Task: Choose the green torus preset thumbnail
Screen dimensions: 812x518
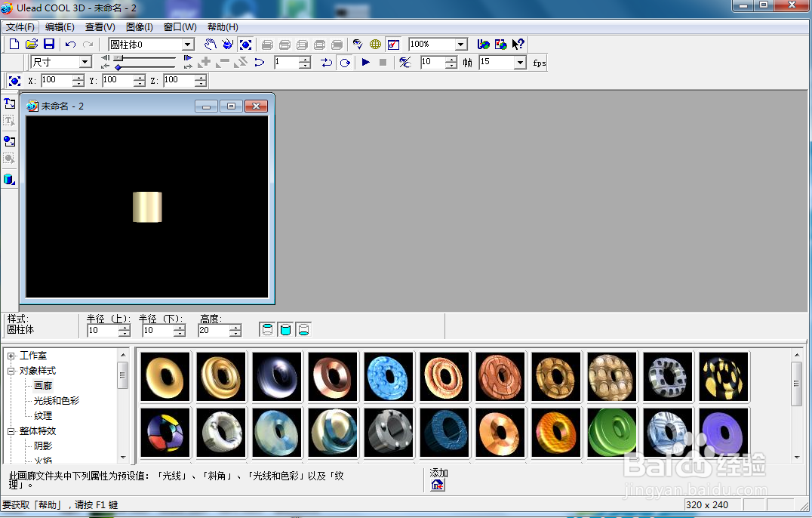Action: [611, 433]
